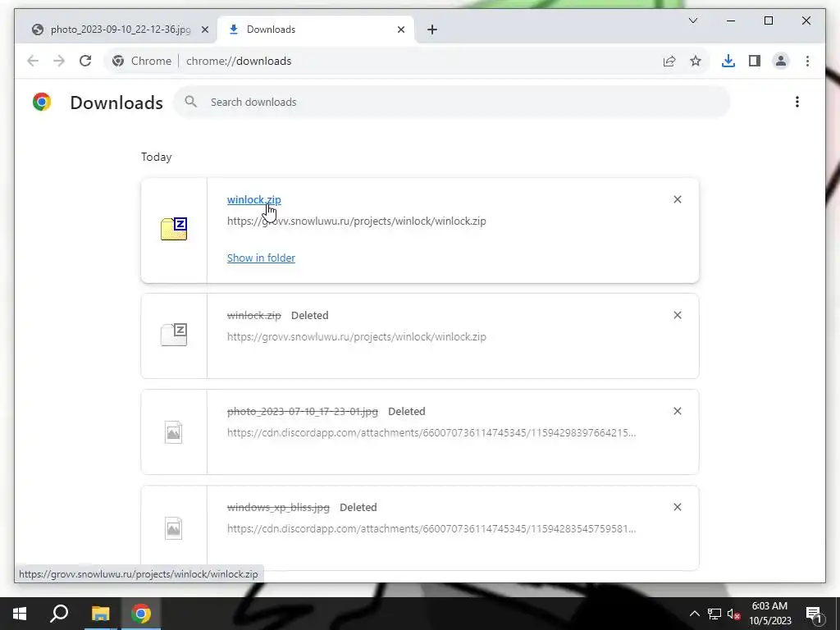Click Show in folder for winlock.zip
Image resolution: width=840 pixels, height=630 pixels.
[x=261, y=258]
